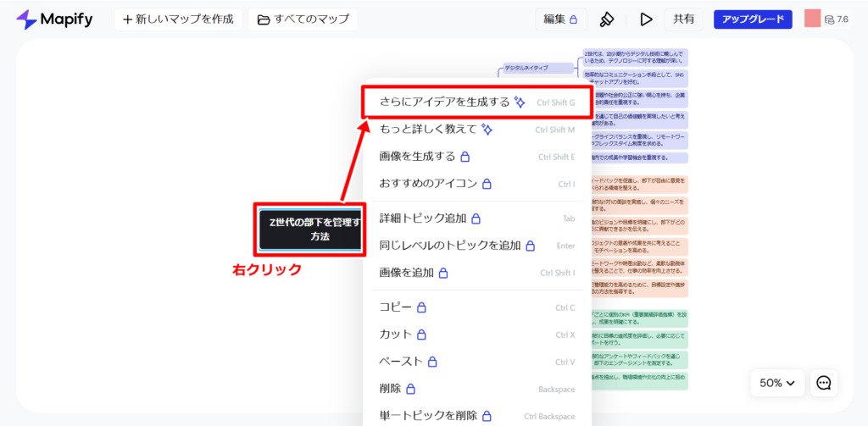
Task: Click the lock icon beside コピー
Action: 421,307
